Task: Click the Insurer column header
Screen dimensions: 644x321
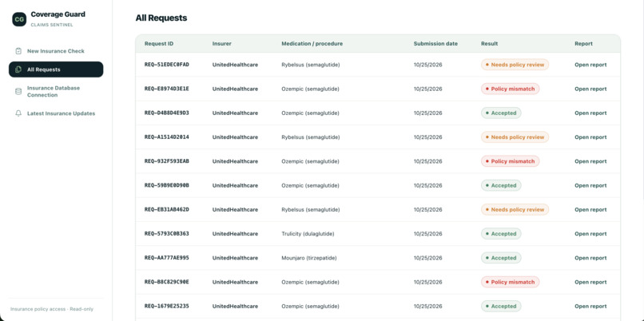Action: [222, 43]
